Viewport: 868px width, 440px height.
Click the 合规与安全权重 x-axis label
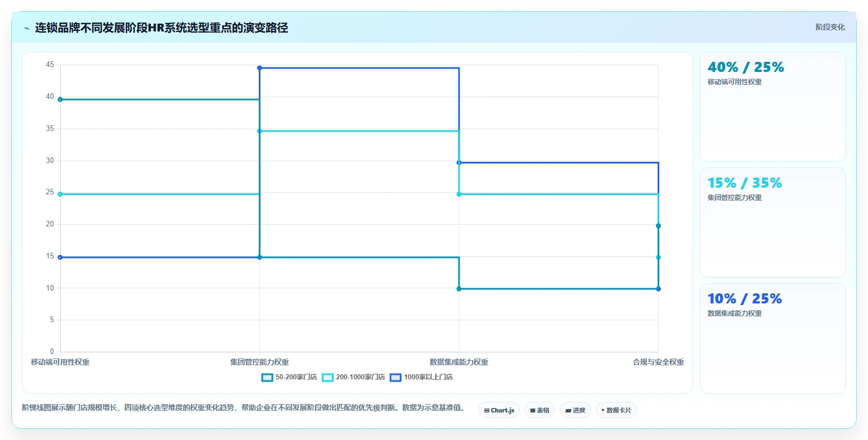[658, 362]
